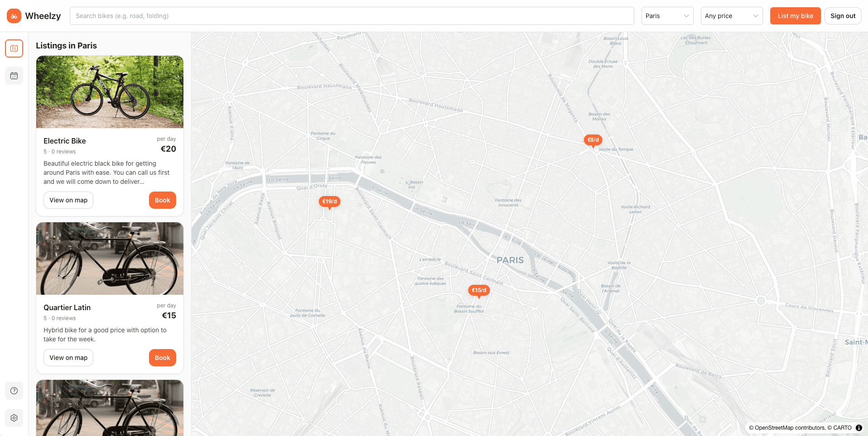868x436 pixels.
Task: Open the calendar bookings sidebar icon
Action: 14,76
